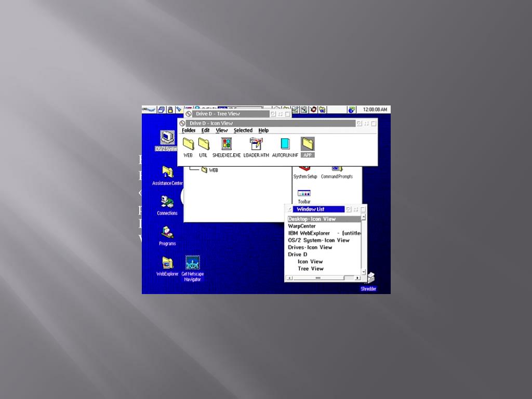Click the Window List title bar icon
Screen dimensions: 532x399
(x=289, y=209)
